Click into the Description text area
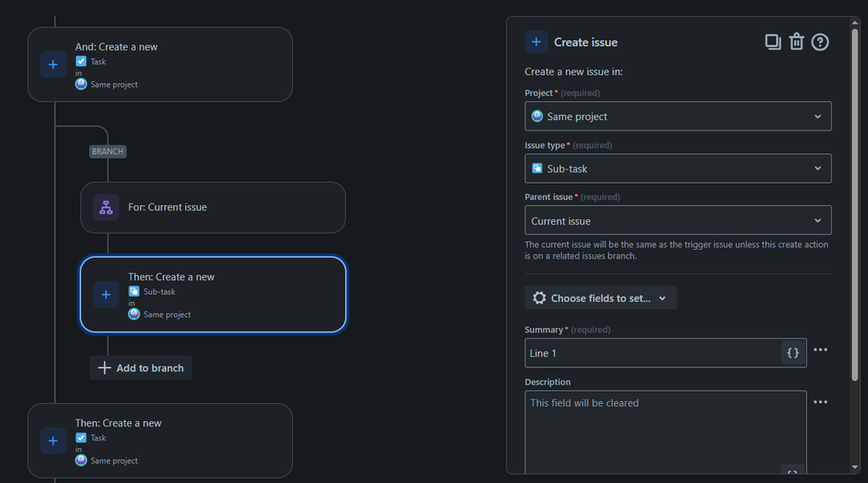This screenshot has height=483, width=868. [665, 432]
